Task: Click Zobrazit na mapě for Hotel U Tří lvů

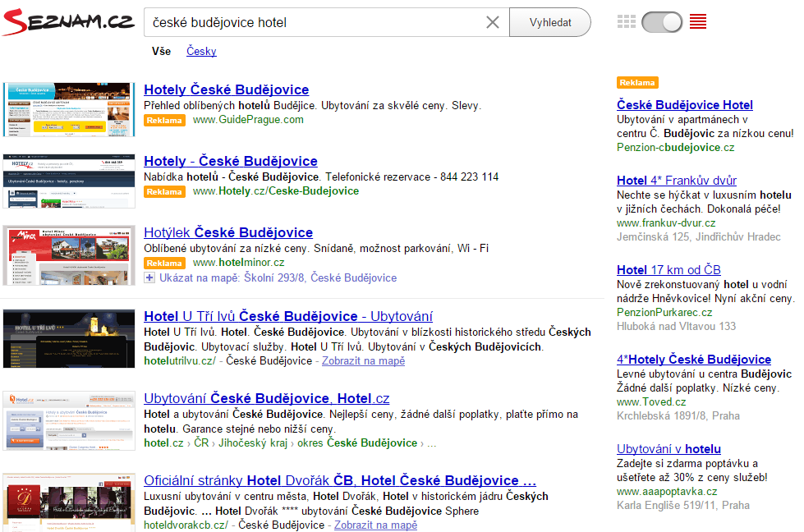Action: click(363, 360)
